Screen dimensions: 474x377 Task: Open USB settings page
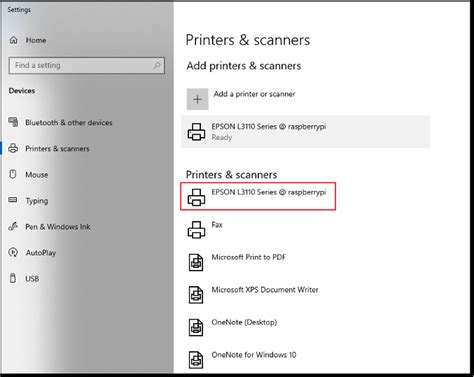[32, 279]
